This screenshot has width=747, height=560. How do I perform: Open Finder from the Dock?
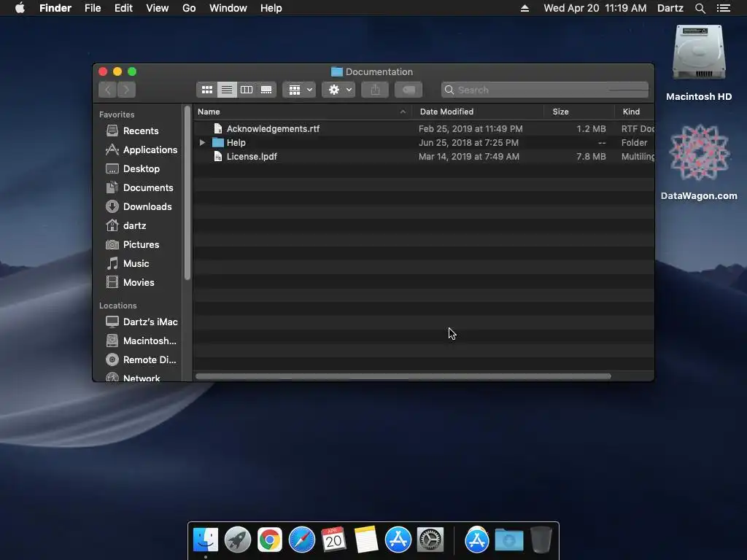pos(205,540)
